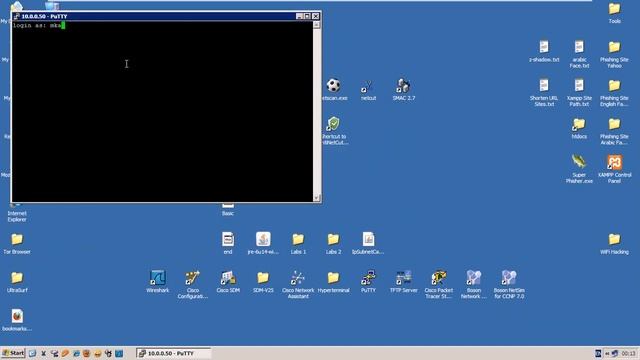640x360 pixels.
Task: Launch Cisco Packet Tracer shortcut
Action: point(439,284)
